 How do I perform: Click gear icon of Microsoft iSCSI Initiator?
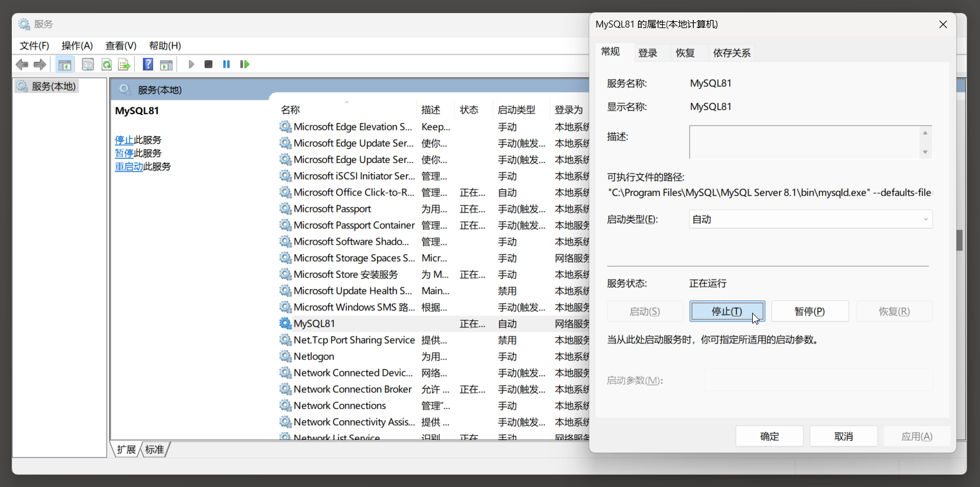pyautogui.click(x=285, y=176)
